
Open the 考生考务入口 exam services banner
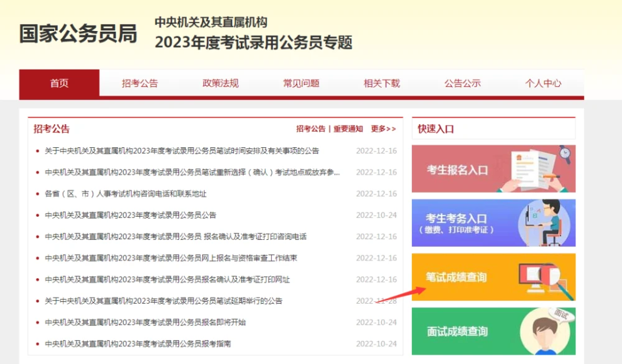click(493, 223)
